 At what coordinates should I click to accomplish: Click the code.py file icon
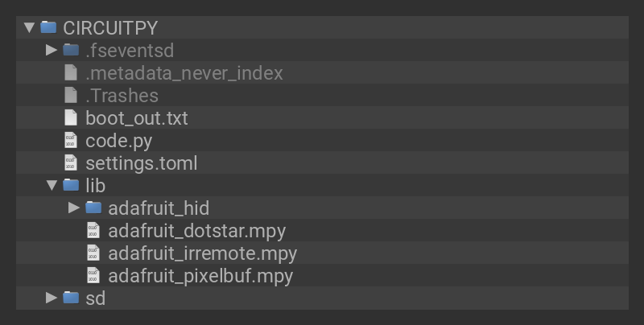coord(71,140)
